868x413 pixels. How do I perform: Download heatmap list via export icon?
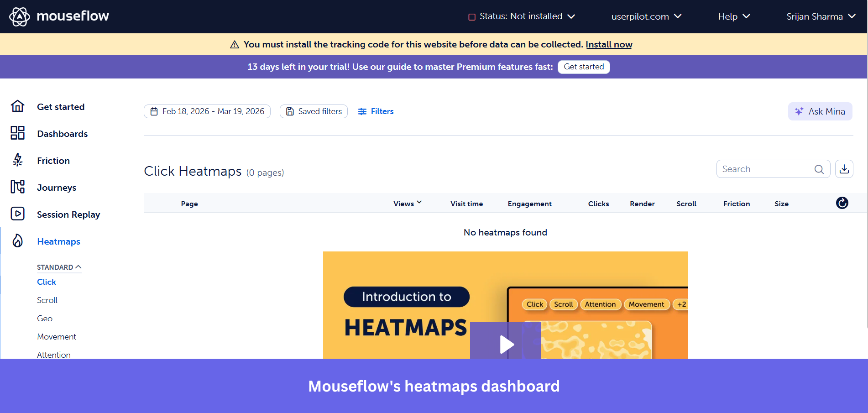tap(844, 169)
